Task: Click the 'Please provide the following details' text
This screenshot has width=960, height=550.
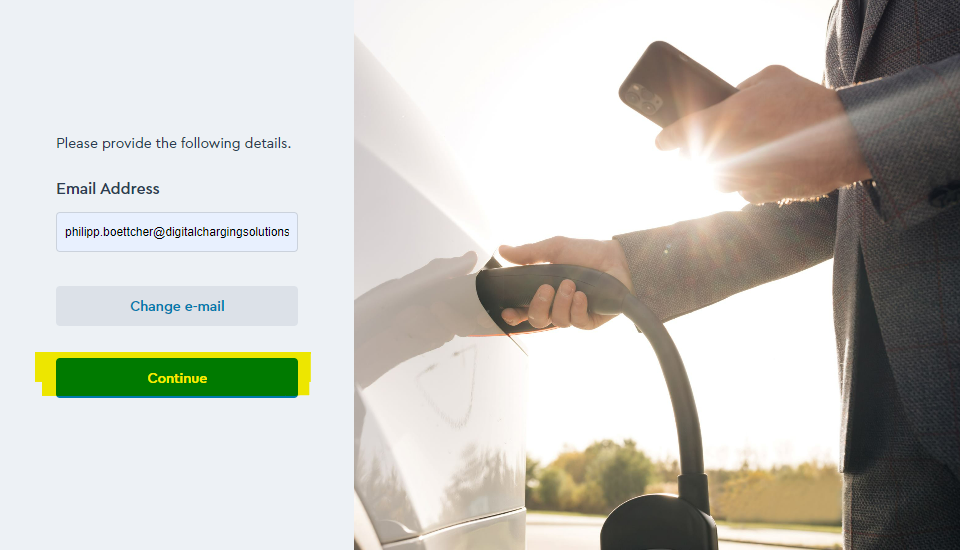Action: 174,143
